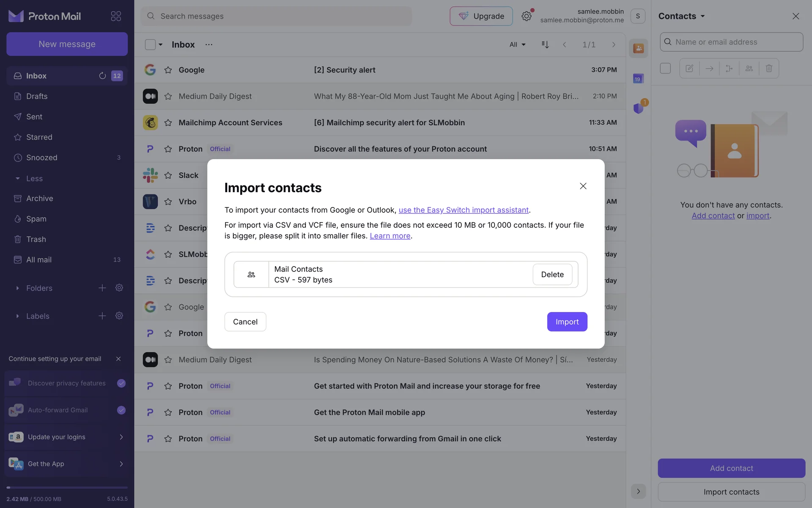Click the delete contacts trash icon
The image size is (812, 508).
tap(769, 68)
